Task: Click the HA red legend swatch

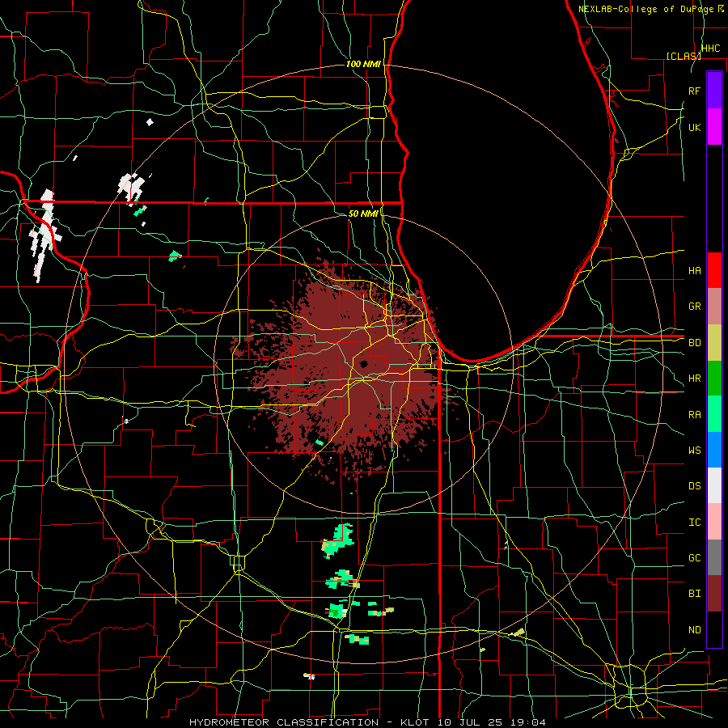Action: pyautogui.click(x=714, y=270)
